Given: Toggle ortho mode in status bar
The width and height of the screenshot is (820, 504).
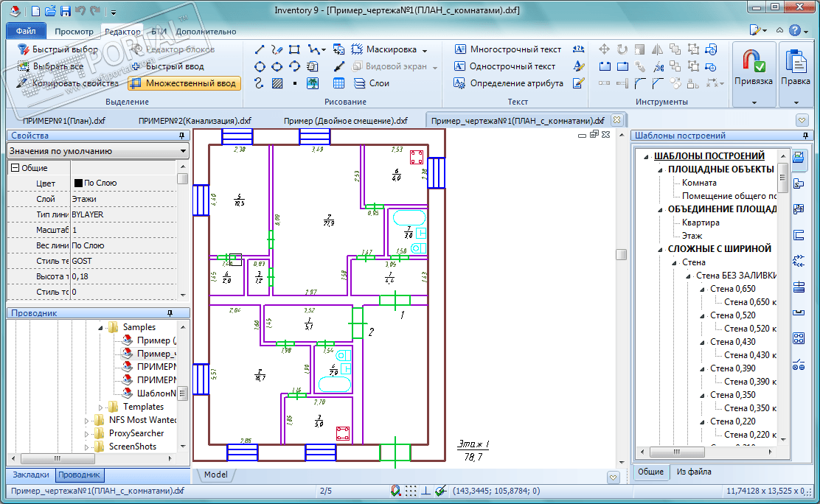Looking at the screenshot, I should pyautogui.click(x=426, y=491).
